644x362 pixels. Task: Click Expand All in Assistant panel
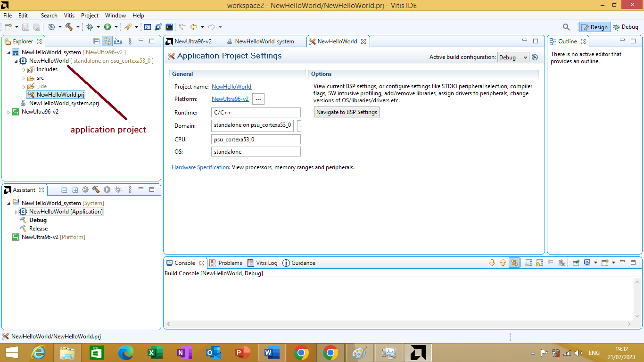tap(75, 189)
